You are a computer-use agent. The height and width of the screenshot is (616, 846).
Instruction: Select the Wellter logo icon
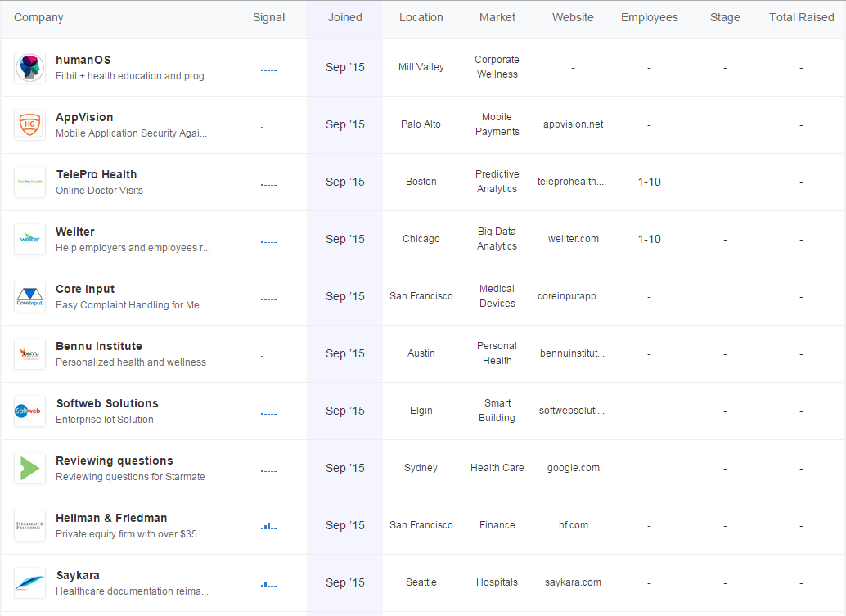coord(30,239)
